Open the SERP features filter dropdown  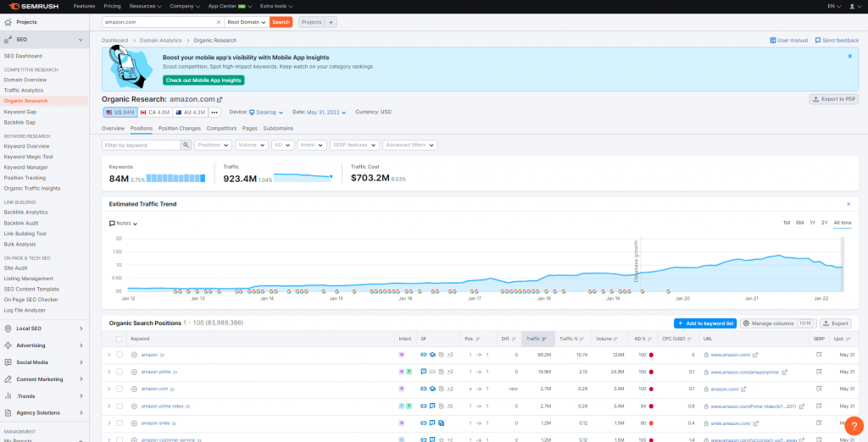tap(354, 145)
